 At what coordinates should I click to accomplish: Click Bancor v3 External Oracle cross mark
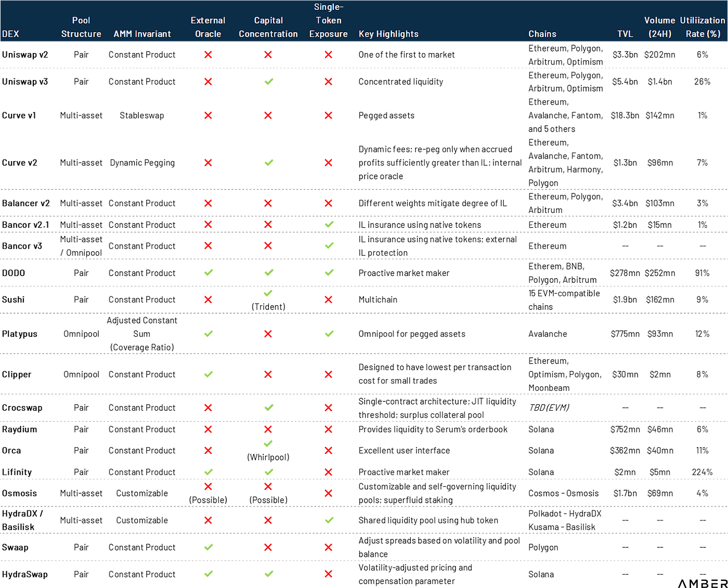tap(208, 245)
